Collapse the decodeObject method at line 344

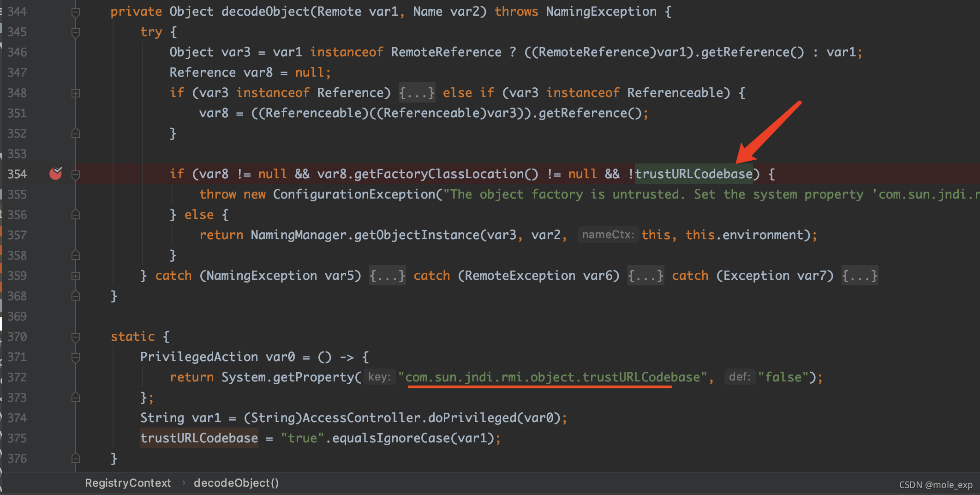tap(76, 12)
